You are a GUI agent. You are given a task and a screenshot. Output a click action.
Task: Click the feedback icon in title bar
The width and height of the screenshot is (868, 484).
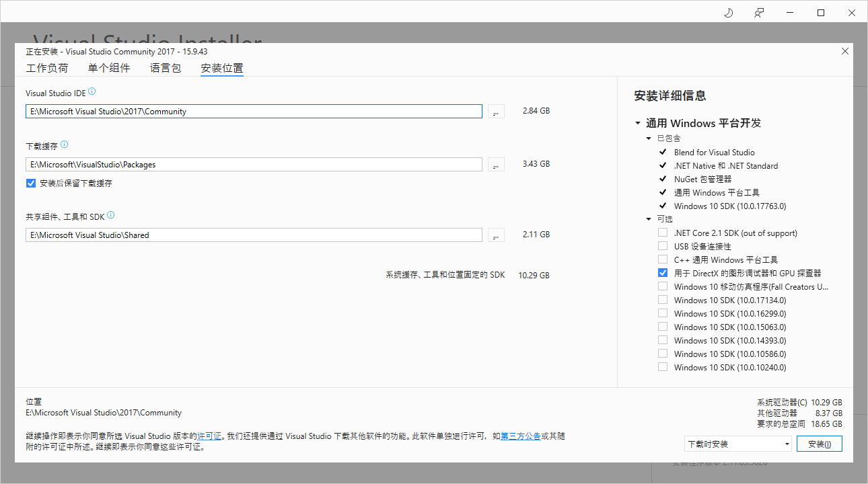click(759, 13)
